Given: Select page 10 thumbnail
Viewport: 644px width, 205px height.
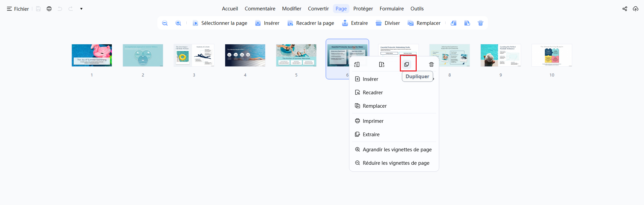Looking at the screenshot, I should [x=552, y=55].
